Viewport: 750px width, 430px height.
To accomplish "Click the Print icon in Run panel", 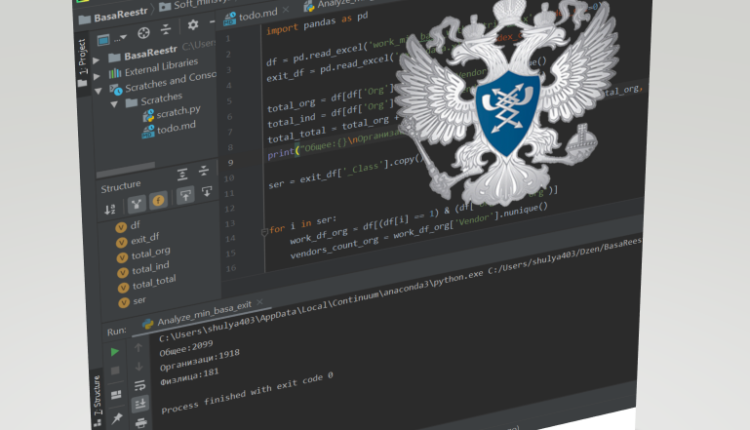I will pyautogui.click(x=141, y=422).
